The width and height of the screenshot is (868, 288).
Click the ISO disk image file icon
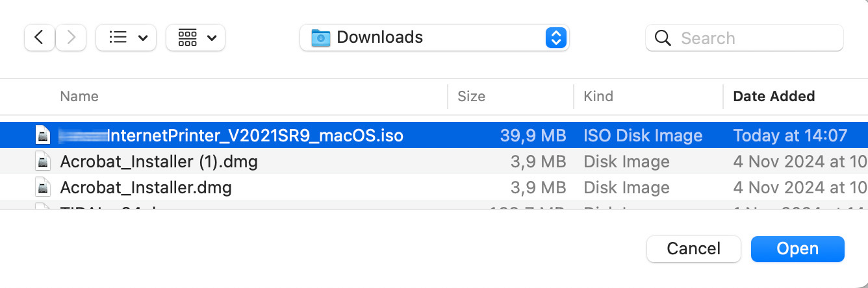[43, 136]
